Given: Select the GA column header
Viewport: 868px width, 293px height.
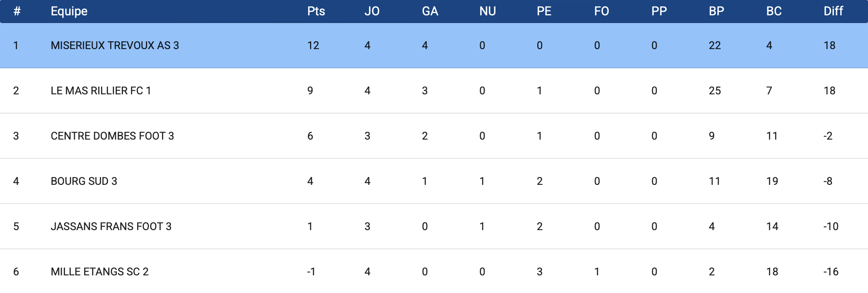Looking at the screenshot, I should coord(430,11).
